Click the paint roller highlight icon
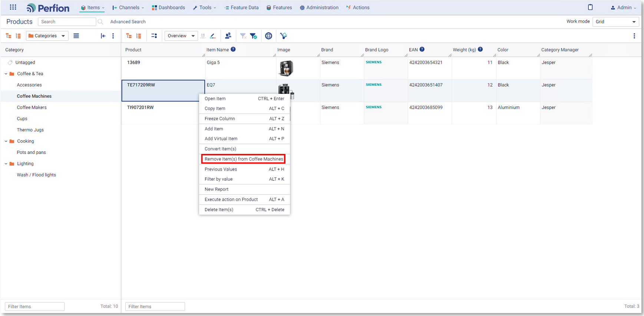Image resolution: width=644 pixels, height=316 pixels. pyautogui.click(x=284, y=36)
